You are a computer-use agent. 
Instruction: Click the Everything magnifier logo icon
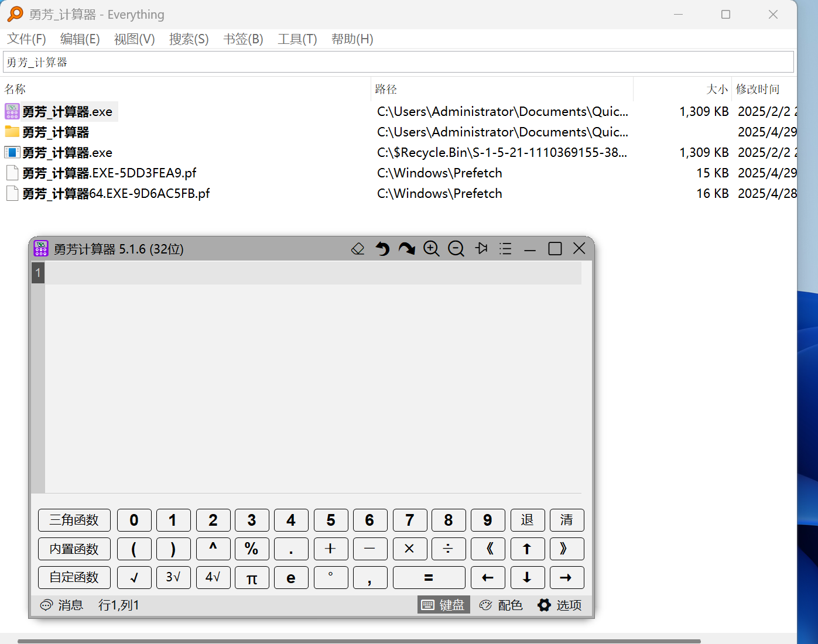[15, 14]
